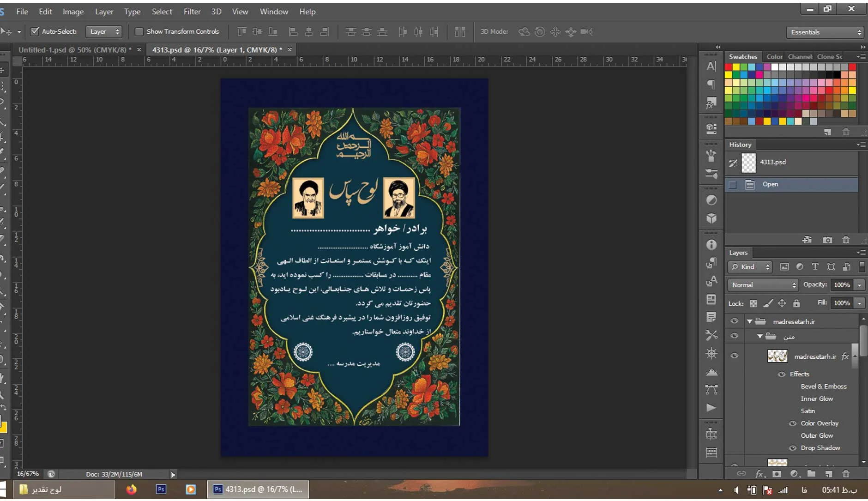Delete layer trash icon in Layers panel

(x=846, y=474)
